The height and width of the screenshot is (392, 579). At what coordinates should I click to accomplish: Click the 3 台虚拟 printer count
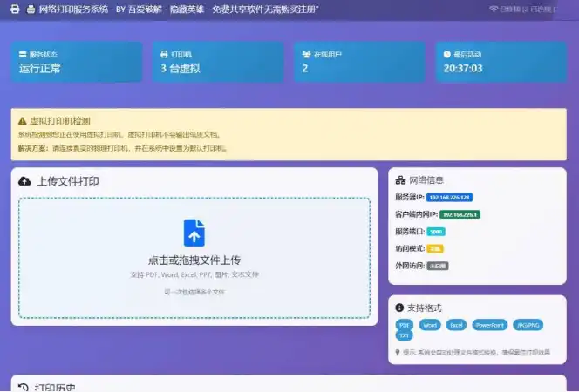(x=181, y=68)
